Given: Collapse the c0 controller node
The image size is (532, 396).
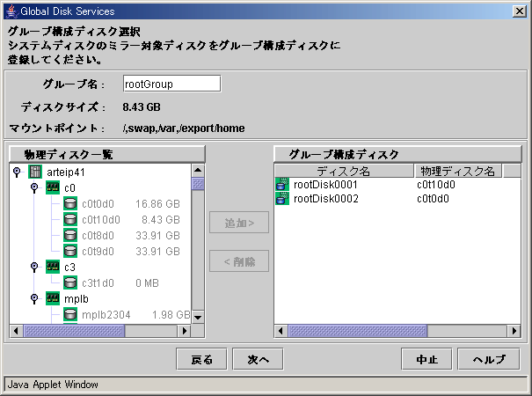Looking at the screenshot, I should click(34, 187).
